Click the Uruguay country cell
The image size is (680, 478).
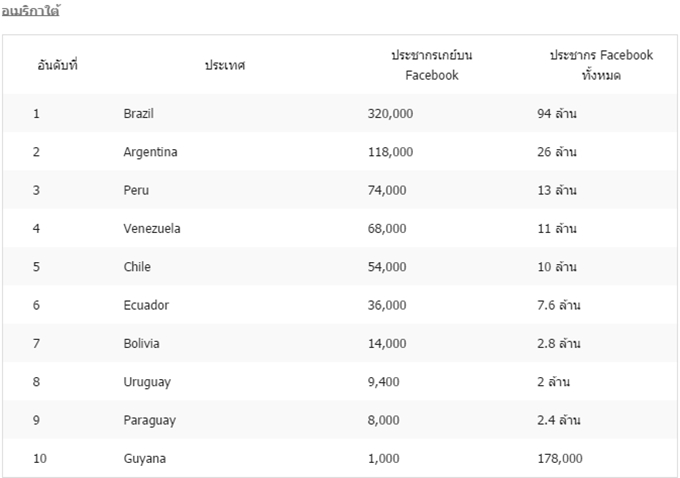(x=147, y=382)
